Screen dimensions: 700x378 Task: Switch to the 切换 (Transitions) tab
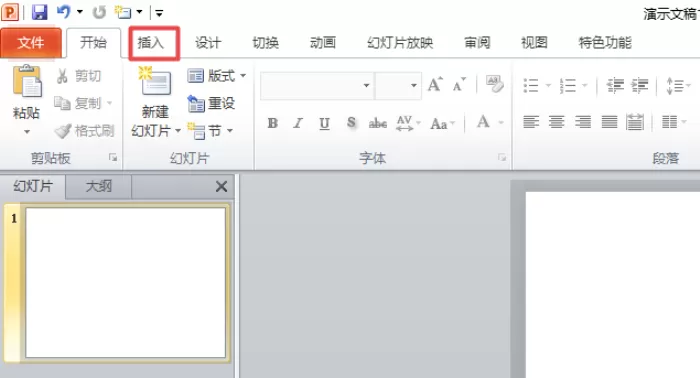pos(266,43)
